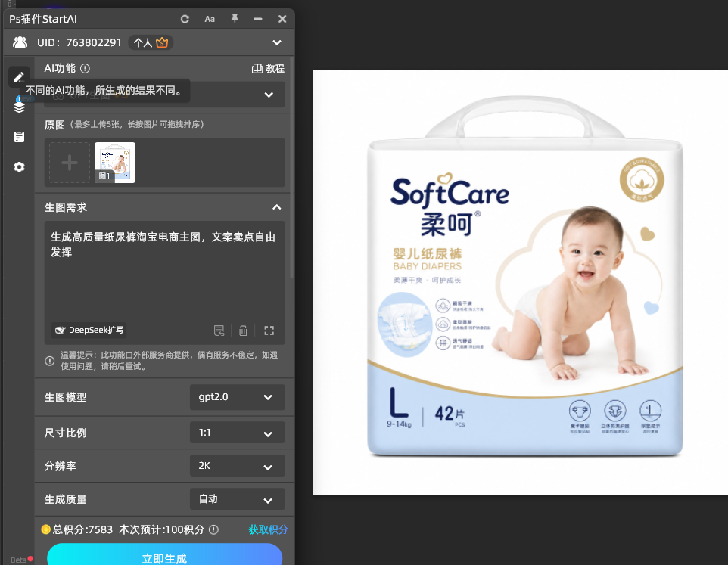Expand the prompt editor to fullscreen
Viewport: 728px width, 565px height.
tap(269, 331)
